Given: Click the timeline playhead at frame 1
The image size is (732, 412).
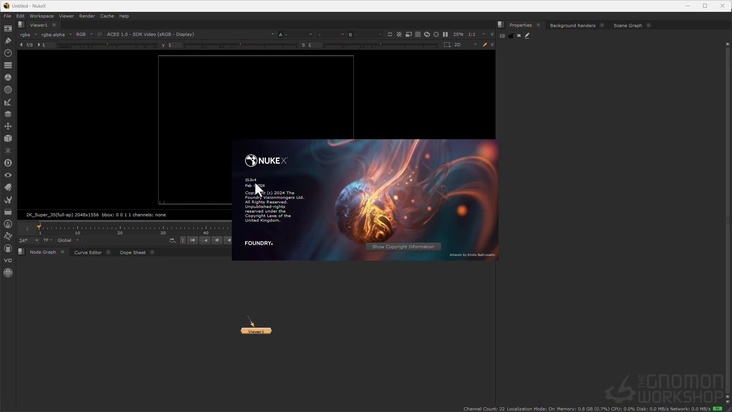Looking at the screenshot, I should click(38, 228).
